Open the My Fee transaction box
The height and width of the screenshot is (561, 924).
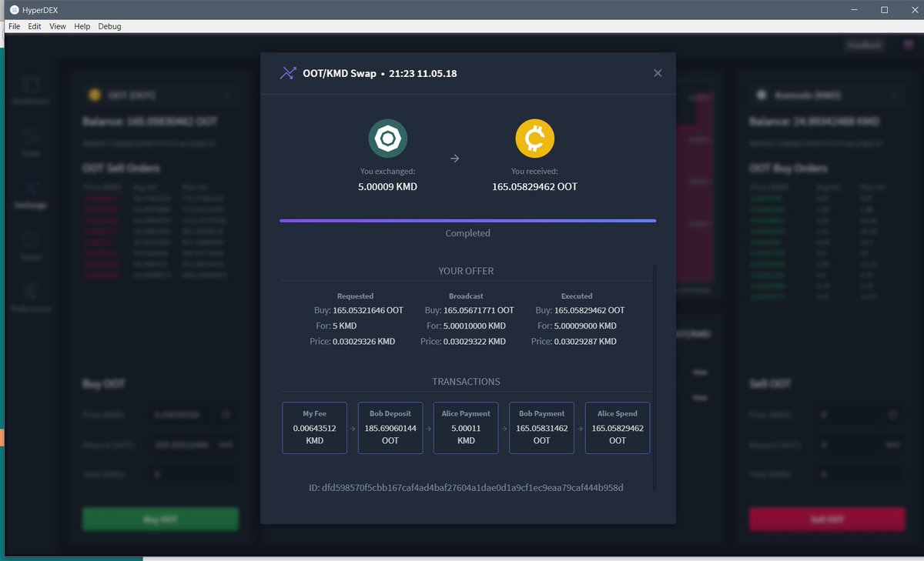coord(314,428)
